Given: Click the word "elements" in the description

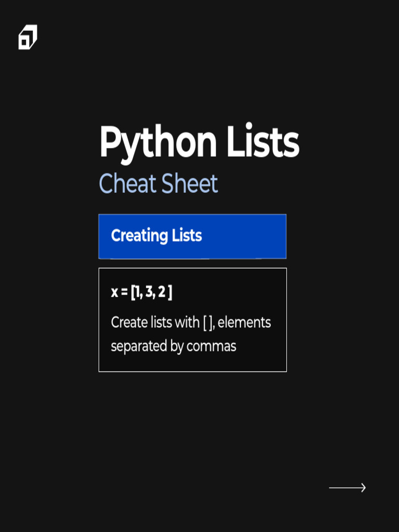Looking at the screenshot, I should pos(244,323).
